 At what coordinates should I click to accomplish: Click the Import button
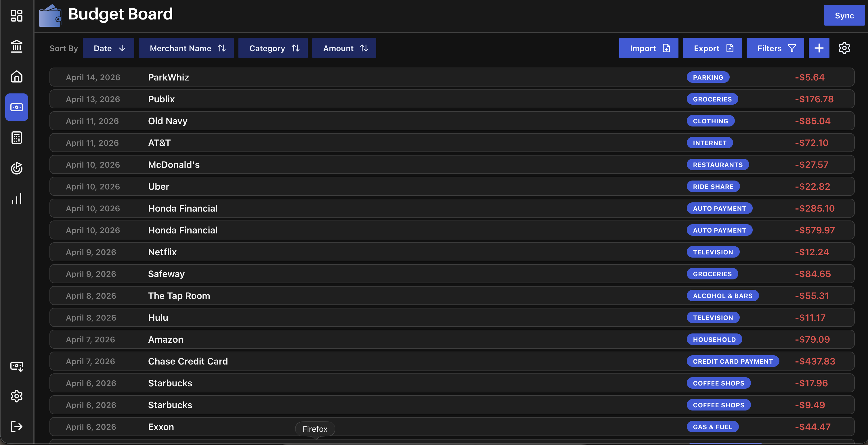pos(648,48)
